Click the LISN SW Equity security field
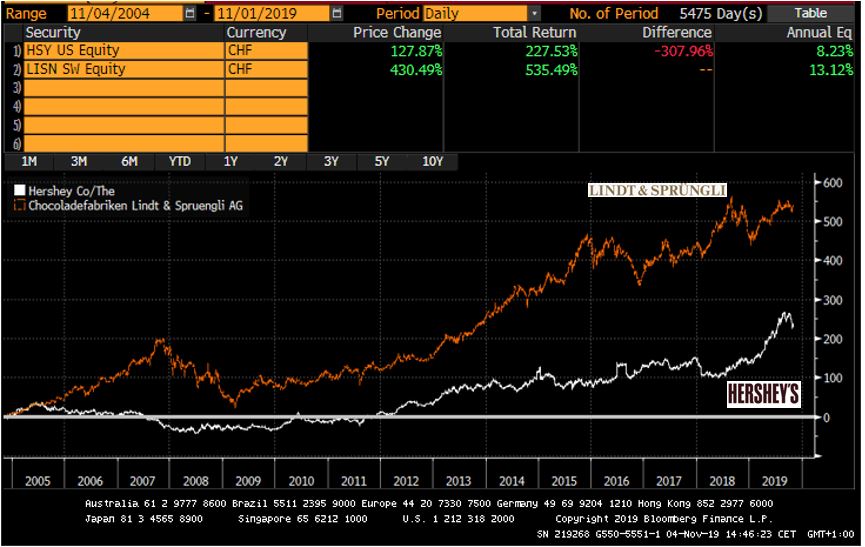This screenshot has width=865, height=547. coord(124,69)
